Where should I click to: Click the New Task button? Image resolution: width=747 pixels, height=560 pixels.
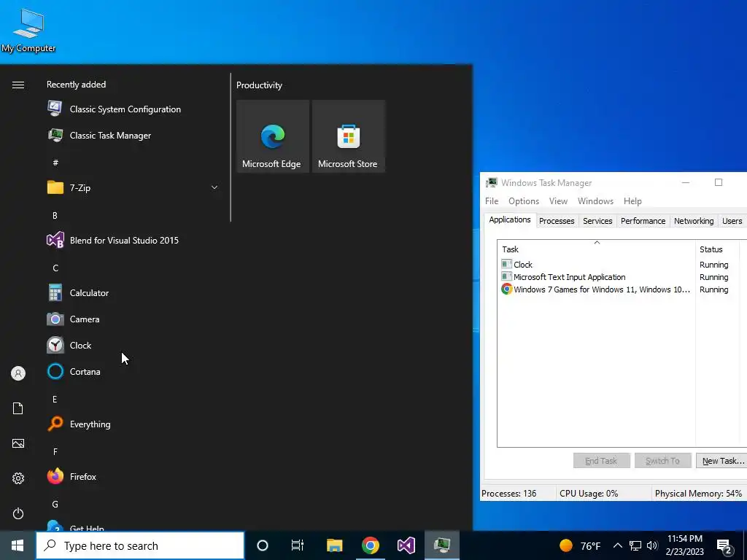721,461
